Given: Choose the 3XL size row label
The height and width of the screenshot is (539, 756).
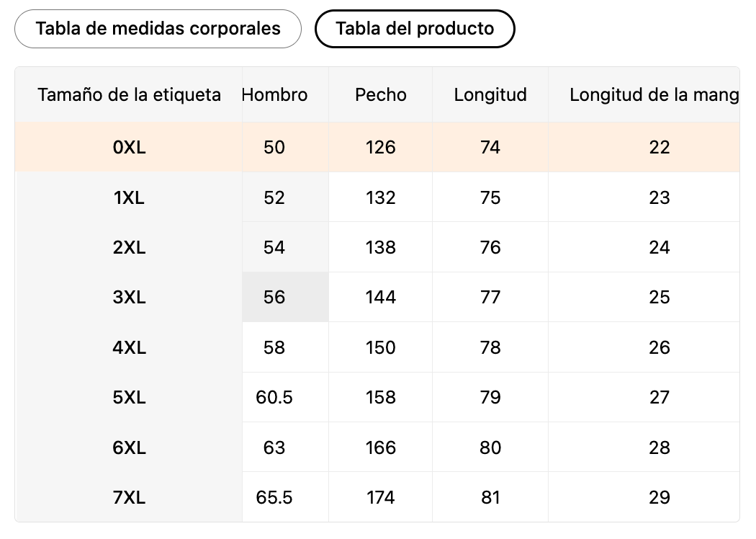Looking at the screenshot, I should tap(130, 297).
